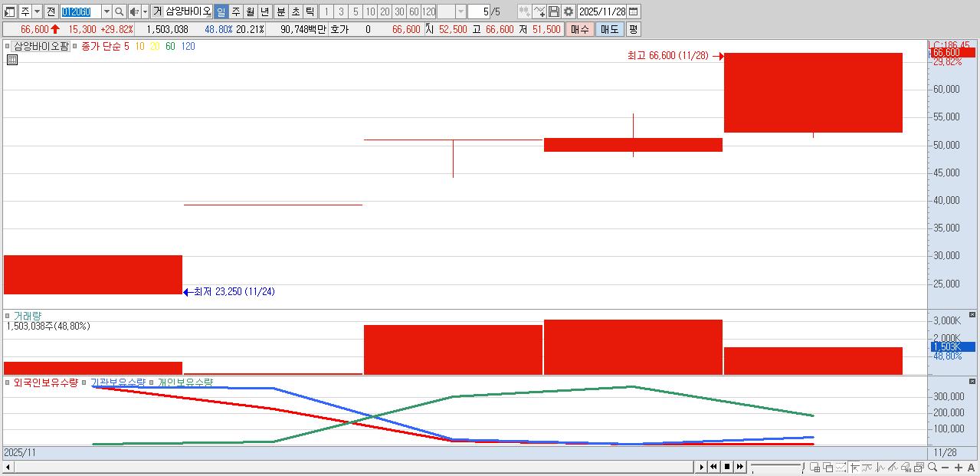Select 일 daily period
The image size is (980, 476).
pos(221,11)
